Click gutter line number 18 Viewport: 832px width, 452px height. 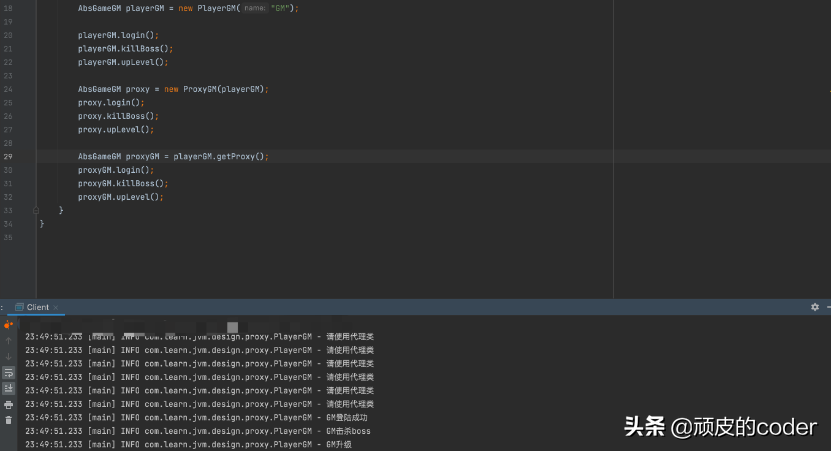(8, 8)
